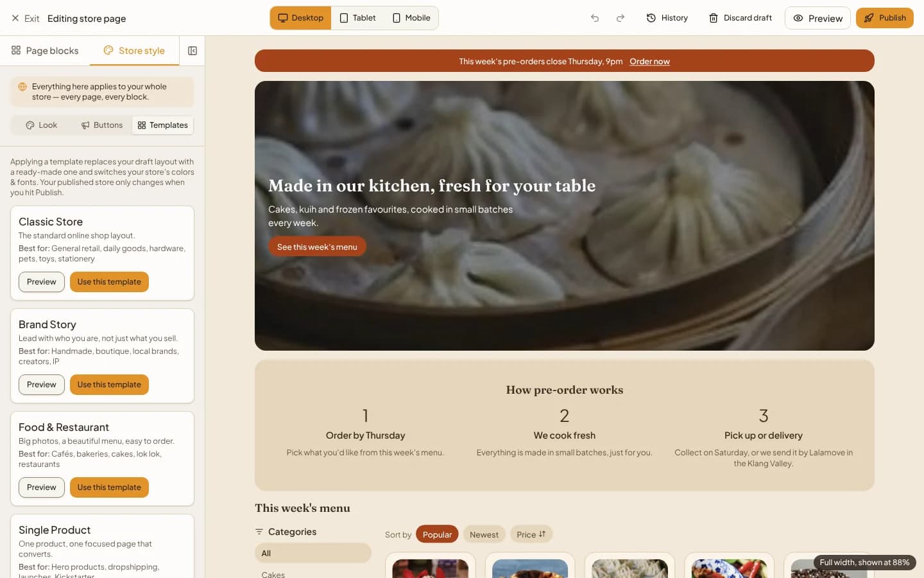The height and width of the screenshot is (578, 924).
Task: Switch to the Buttons sub-tab
Action: point(101,125)
